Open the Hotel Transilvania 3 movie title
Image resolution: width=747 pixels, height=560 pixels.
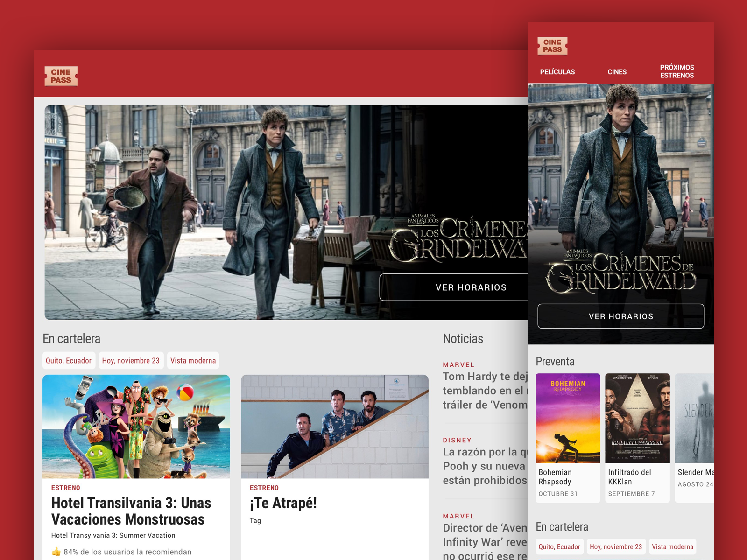click(x=131, y=511)
